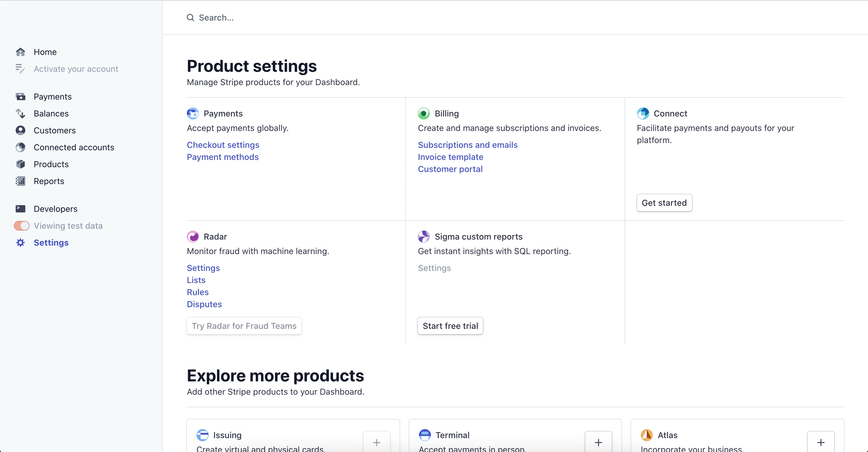Click the Reports chart icon
The width and height of the screenshot is (868, 452).
(x=20, y=181)
